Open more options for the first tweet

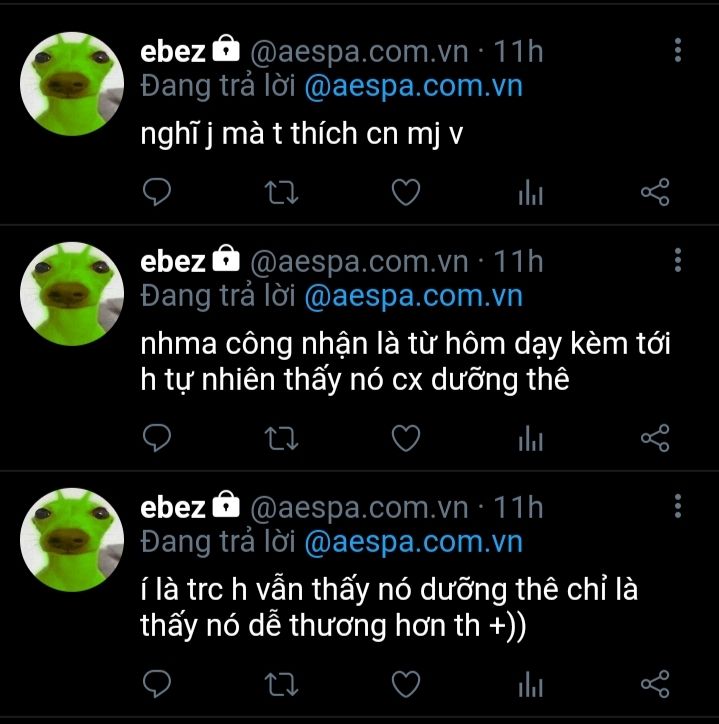pos(677,50)
